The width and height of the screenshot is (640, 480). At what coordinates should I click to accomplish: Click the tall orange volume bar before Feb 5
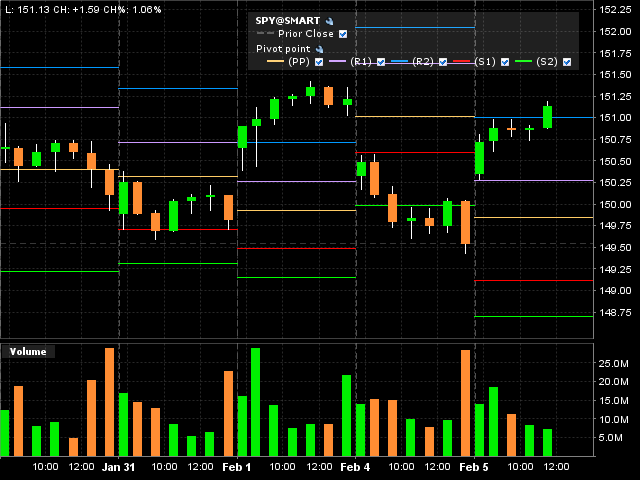pos(465,403)
